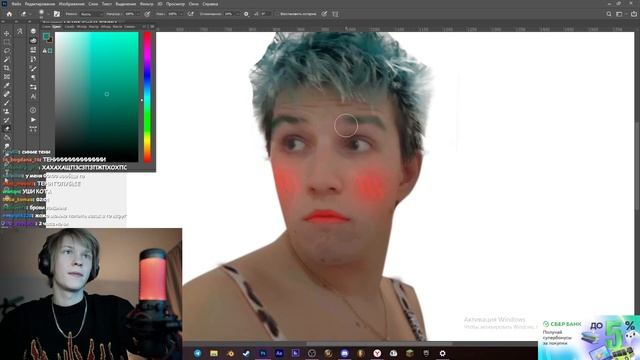Viewport: 640px width, 360px height.
Task: Click the gamut warning triangle in Color panel
Action: pos(44,51)
